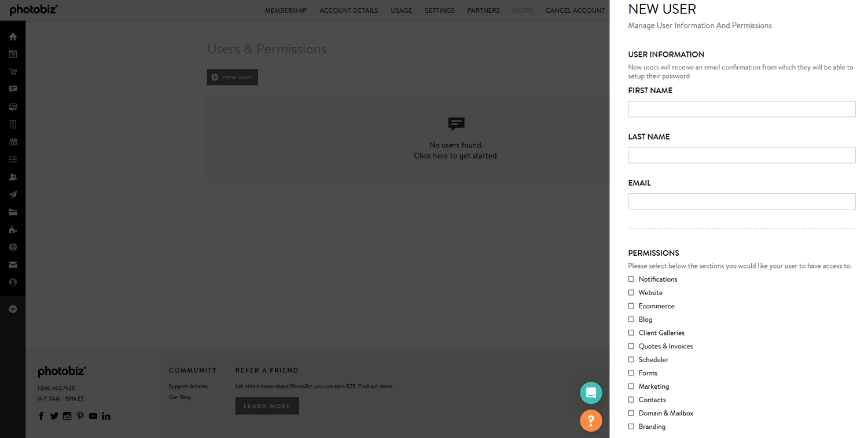Open the Domain globe icon

click(x=13, y=247)
